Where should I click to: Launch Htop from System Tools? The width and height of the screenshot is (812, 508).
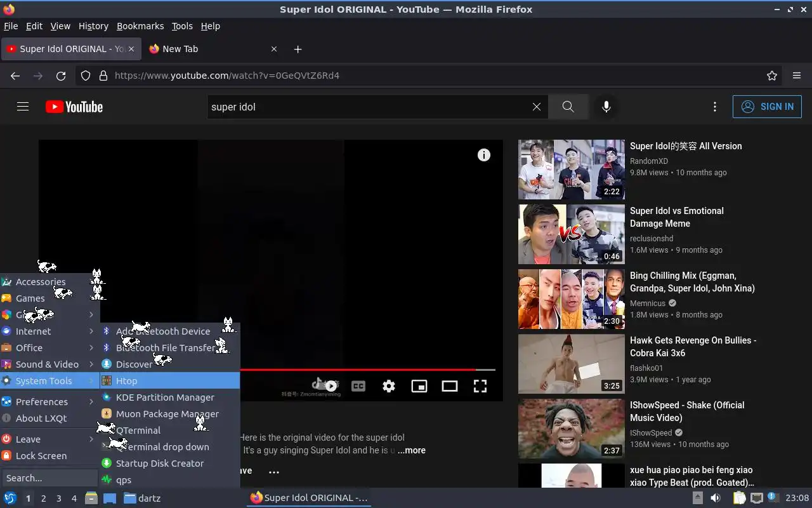pos(170,380)
